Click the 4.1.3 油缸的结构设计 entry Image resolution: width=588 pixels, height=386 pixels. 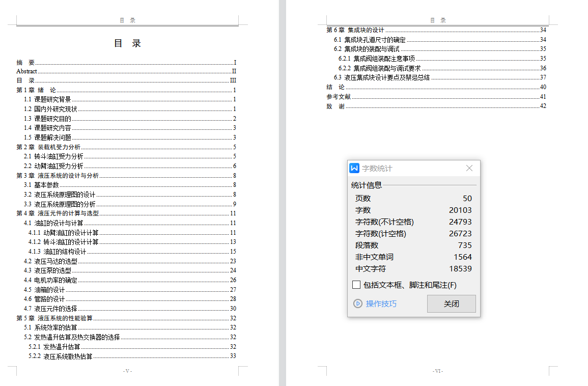pyautogui.click(x=132, y=252)
